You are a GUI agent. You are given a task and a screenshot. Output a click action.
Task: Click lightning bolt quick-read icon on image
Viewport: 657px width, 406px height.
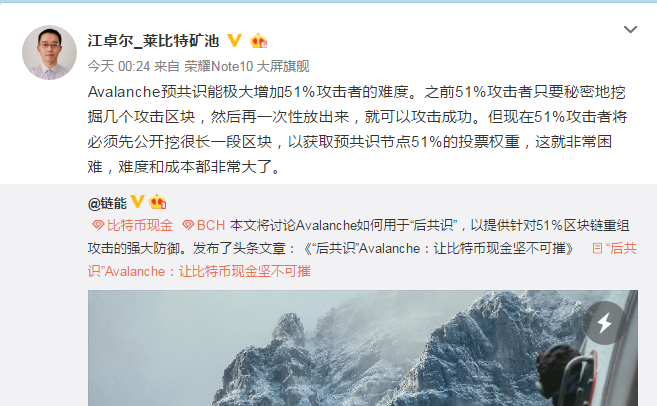605,323
